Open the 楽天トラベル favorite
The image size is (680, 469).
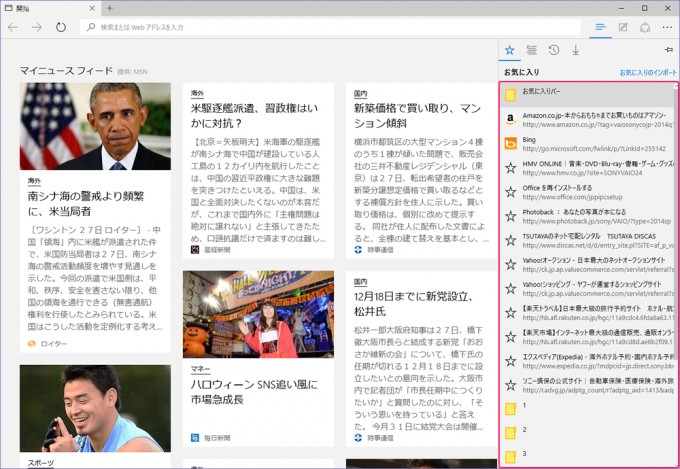click(588, 312)
